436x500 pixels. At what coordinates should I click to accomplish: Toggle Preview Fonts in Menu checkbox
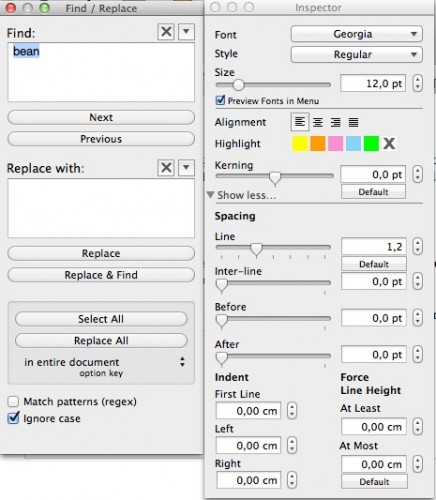220,100
